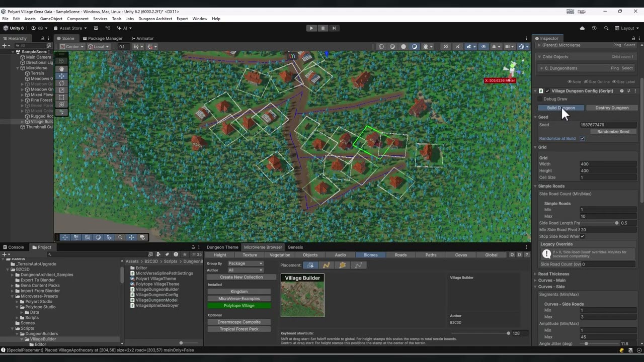
Task: Open the Window menu
Action: [200, 19]
